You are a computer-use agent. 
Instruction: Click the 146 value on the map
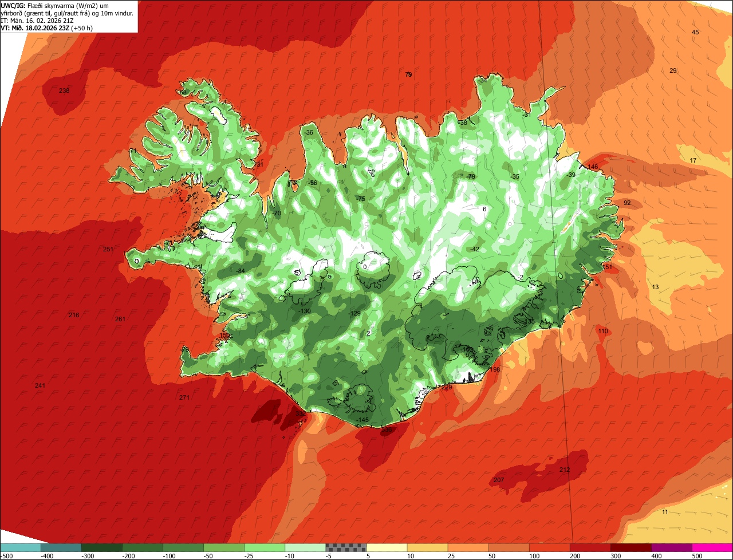point(593,167)
